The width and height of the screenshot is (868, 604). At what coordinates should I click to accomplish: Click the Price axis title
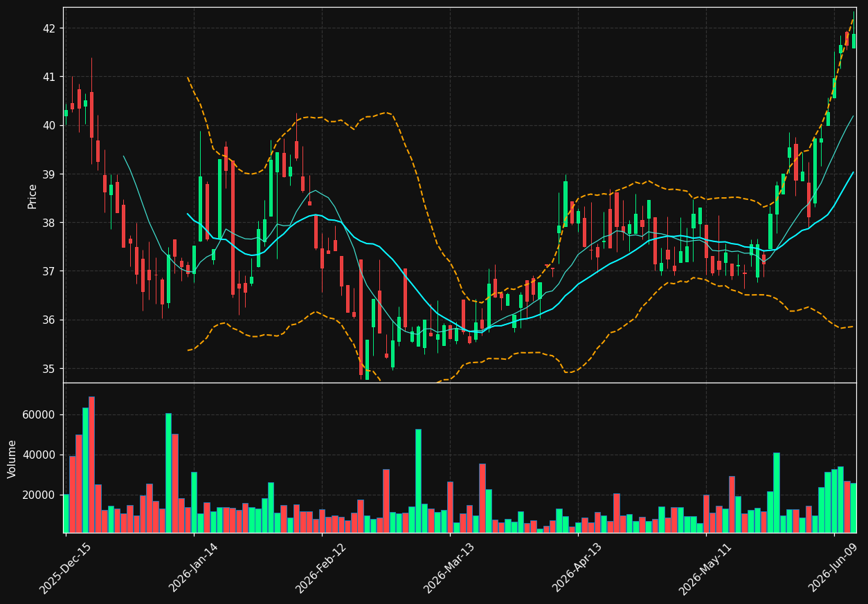coord(33,196)
